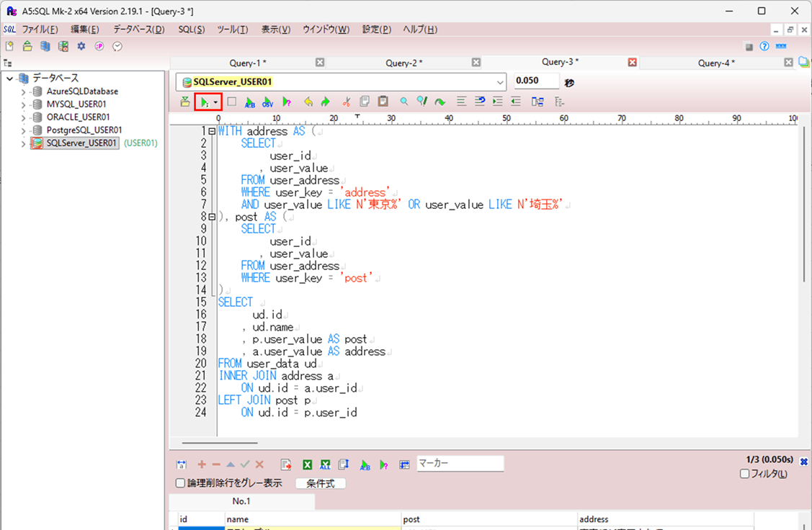Click the 条件式 button
The height and width of the screenshot is (530, 812).
pyautogui.click(x=321, y=483)
